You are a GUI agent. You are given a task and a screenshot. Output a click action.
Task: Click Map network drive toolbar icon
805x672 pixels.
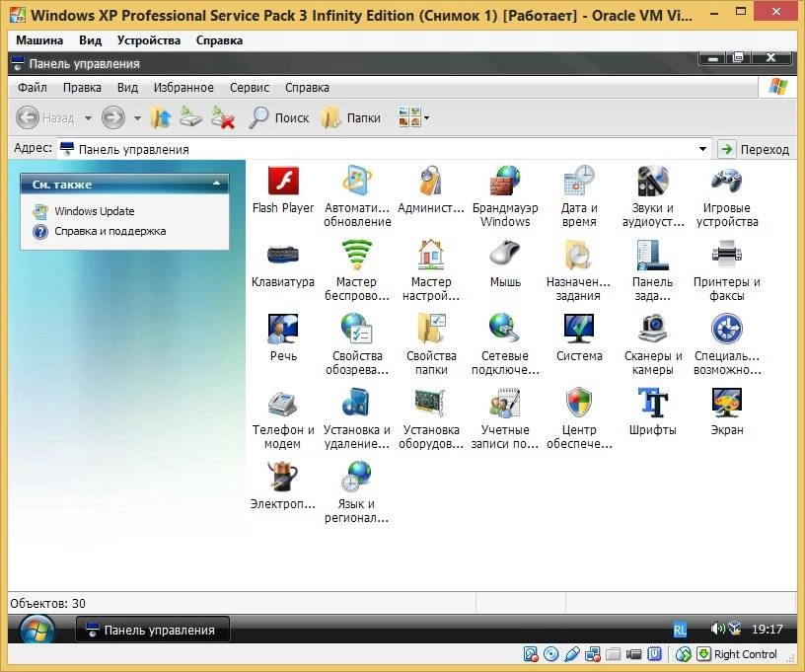pos(191,117)
